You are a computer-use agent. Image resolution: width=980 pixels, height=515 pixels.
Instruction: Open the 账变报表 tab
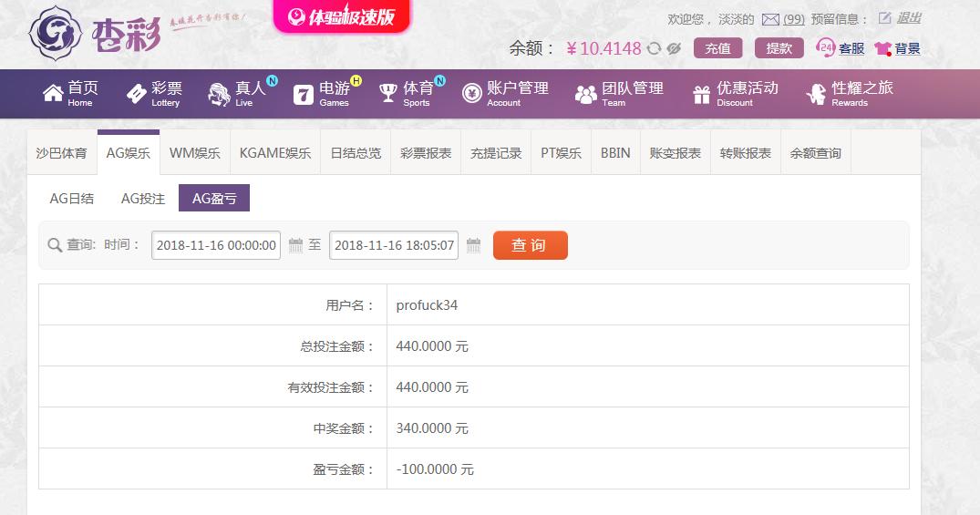pyautogui.click(x=675, y=153)
